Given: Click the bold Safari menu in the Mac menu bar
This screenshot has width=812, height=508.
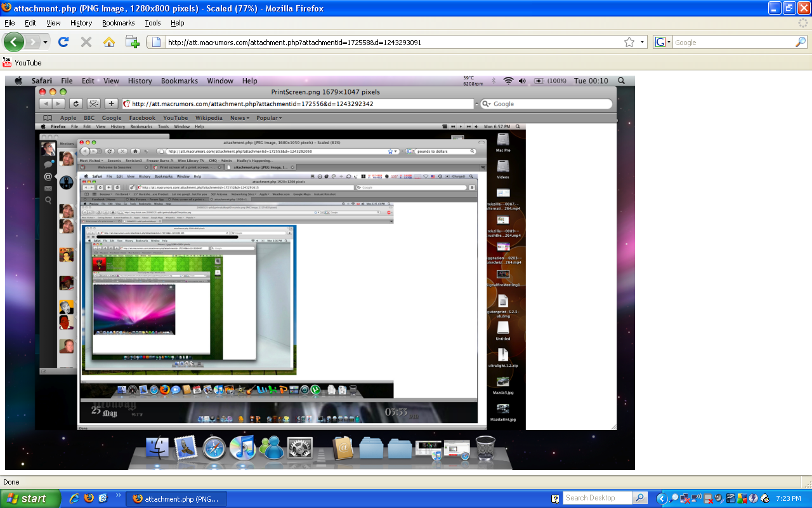Looking at the screenshot, I should (x=42, y=81).
